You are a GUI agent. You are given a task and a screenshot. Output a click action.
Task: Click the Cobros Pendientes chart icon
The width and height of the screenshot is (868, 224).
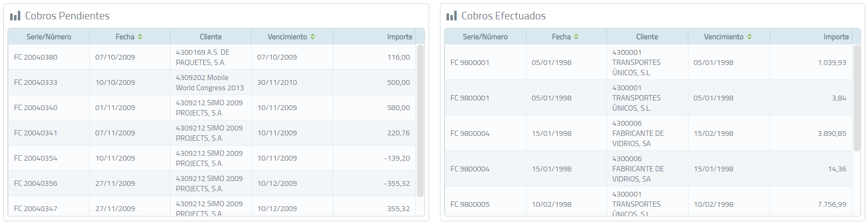pyautogui.click(x=15, y=16)
